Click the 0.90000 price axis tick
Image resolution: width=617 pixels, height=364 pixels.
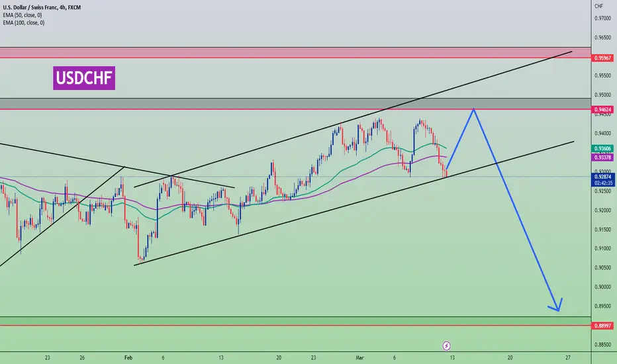coord(602,287)
